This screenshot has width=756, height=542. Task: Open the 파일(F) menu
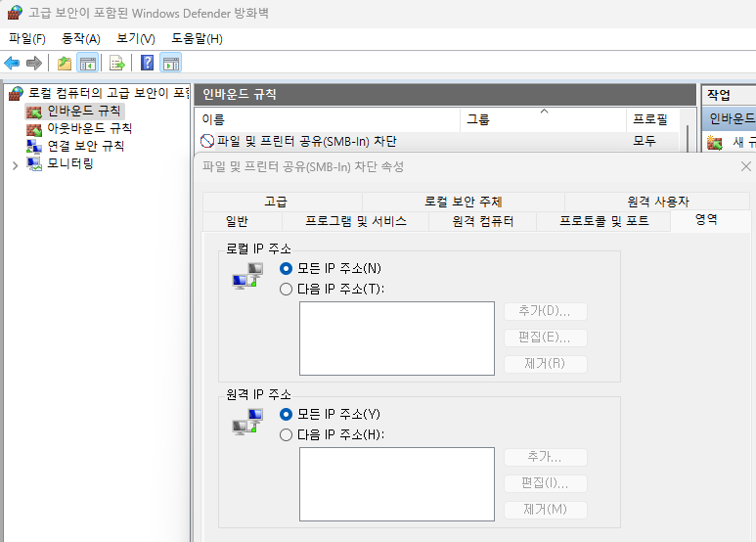click(27, 38)
